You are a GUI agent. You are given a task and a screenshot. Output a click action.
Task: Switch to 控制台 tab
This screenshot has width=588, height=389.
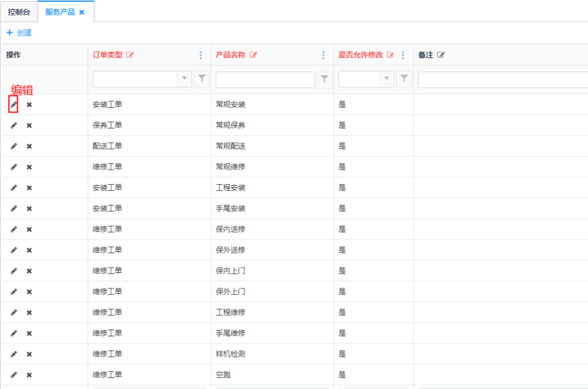[x=19, y=12]
